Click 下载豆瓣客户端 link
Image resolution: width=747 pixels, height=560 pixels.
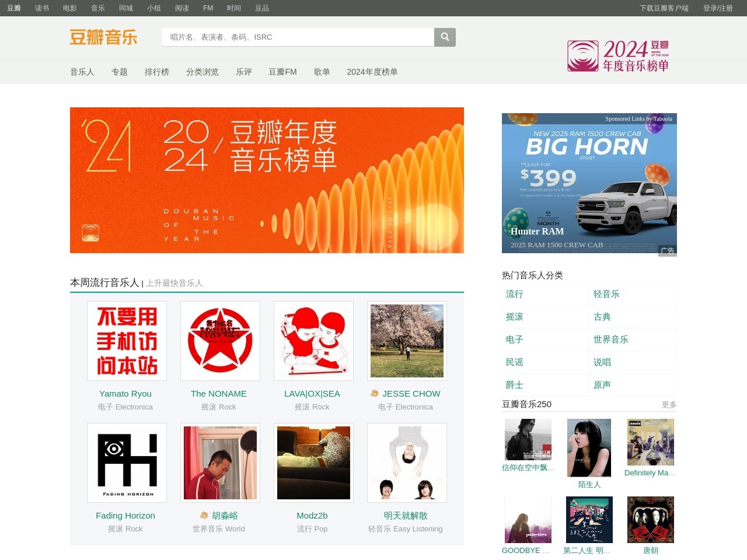[x=664, y=8]
